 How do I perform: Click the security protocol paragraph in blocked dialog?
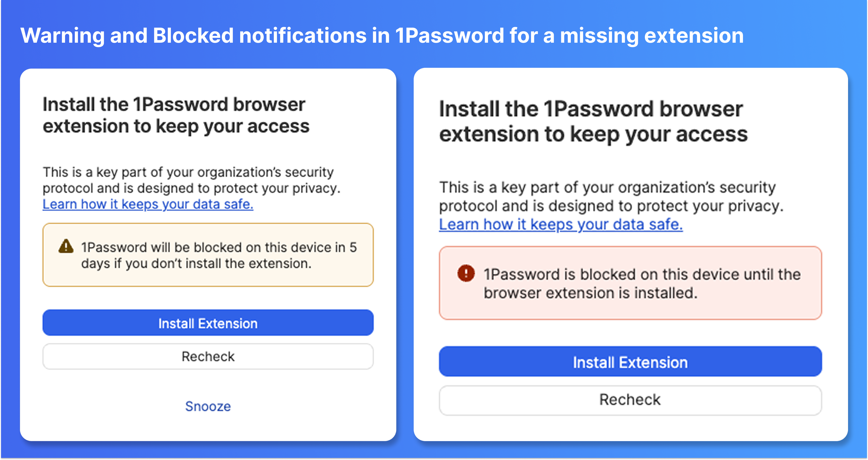[611, 196]
